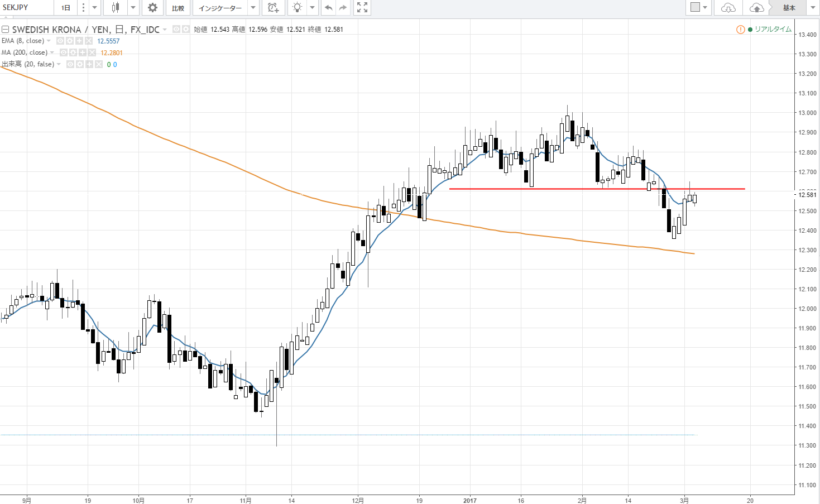Open MA (200, close) settings gear
This screenshot has height=504, width=820.
click(73, 52)
